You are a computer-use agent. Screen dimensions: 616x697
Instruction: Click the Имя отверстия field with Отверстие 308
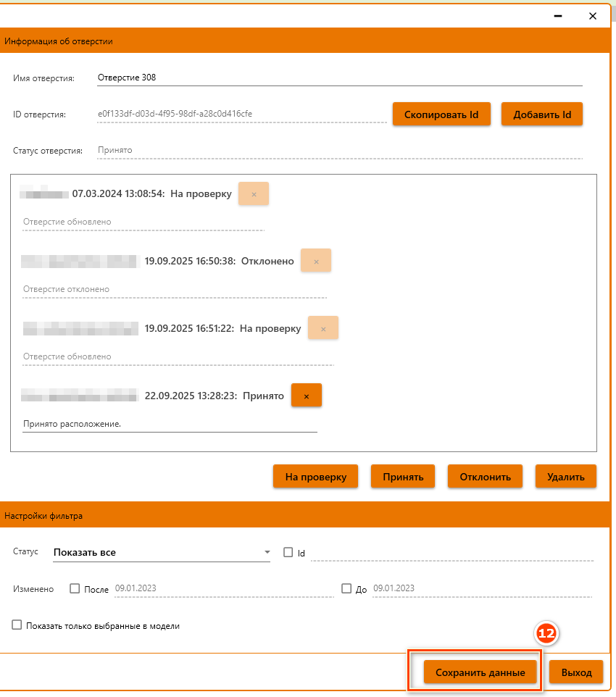pyautogui.click(x=339, y=78)
